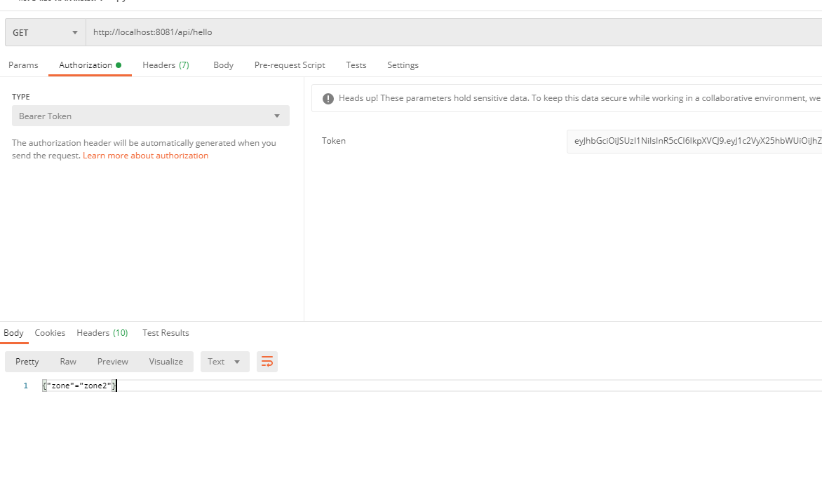
Task: Switch response view to Raw
Action: click(68, 362)
